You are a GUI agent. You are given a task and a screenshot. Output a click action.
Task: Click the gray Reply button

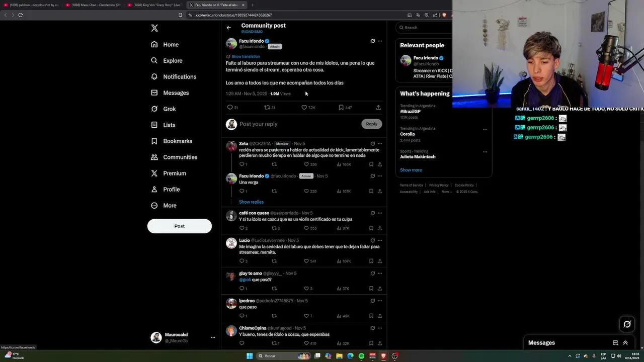tap(372, 124)
